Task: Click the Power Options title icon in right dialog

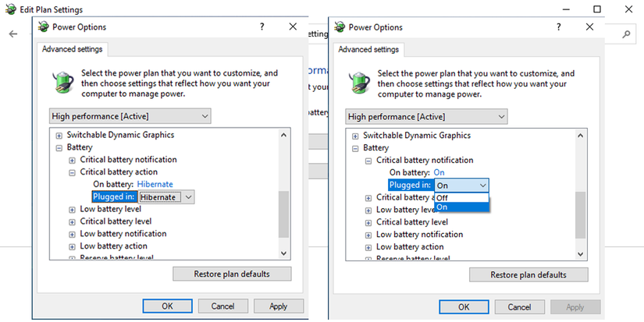Action: pos(340,27)
